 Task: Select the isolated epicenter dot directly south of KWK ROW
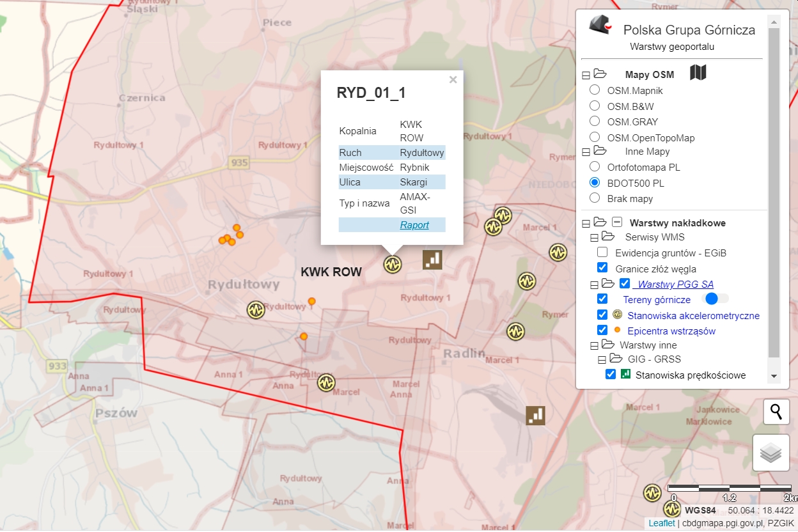pos(304,336)
